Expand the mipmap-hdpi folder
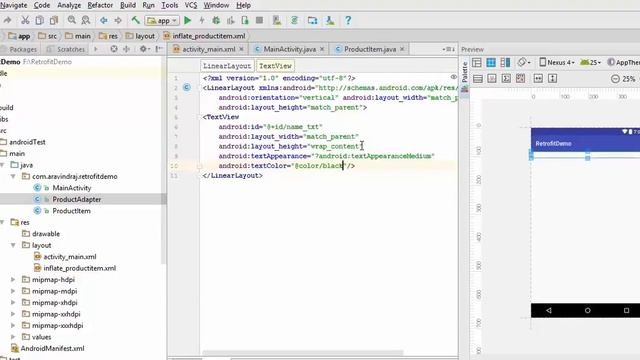 click(x=13, y=280)
